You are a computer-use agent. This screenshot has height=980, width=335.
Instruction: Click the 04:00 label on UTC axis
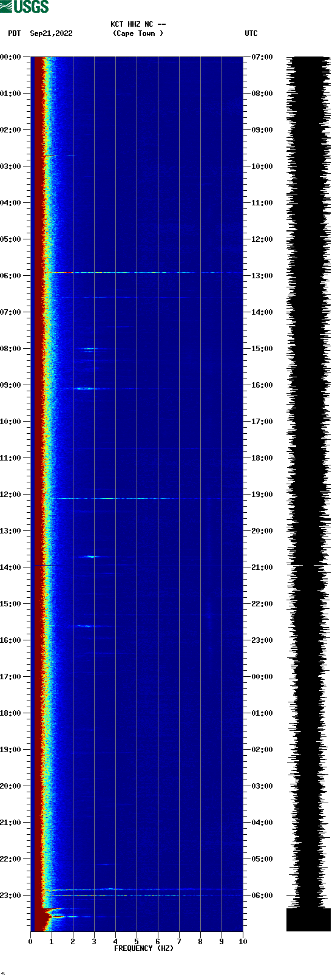click(x=262, y=823)
